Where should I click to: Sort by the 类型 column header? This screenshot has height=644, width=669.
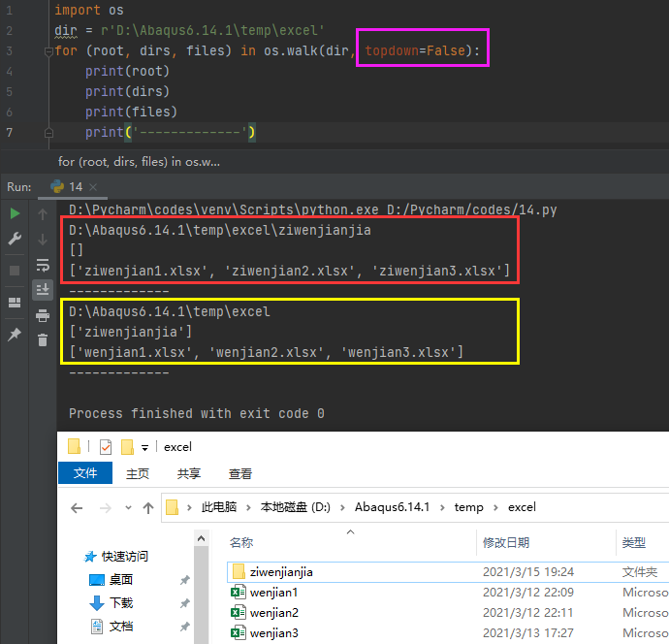point(633,542)
